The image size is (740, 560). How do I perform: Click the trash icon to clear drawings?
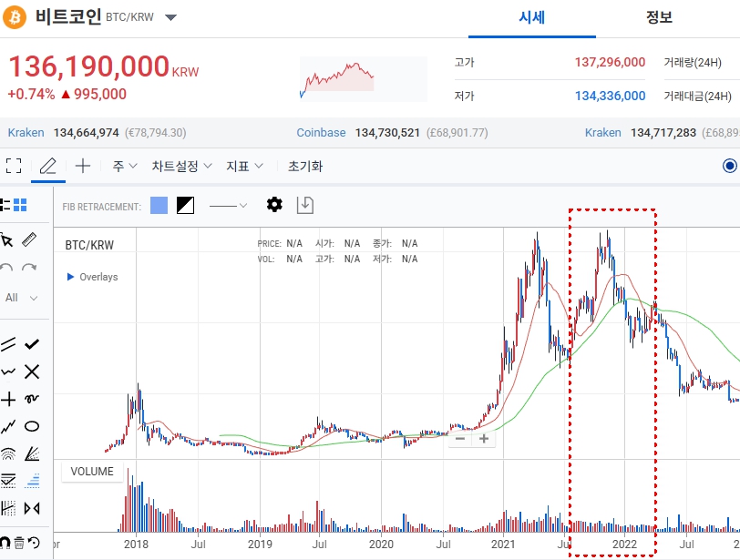coord(19,543)
